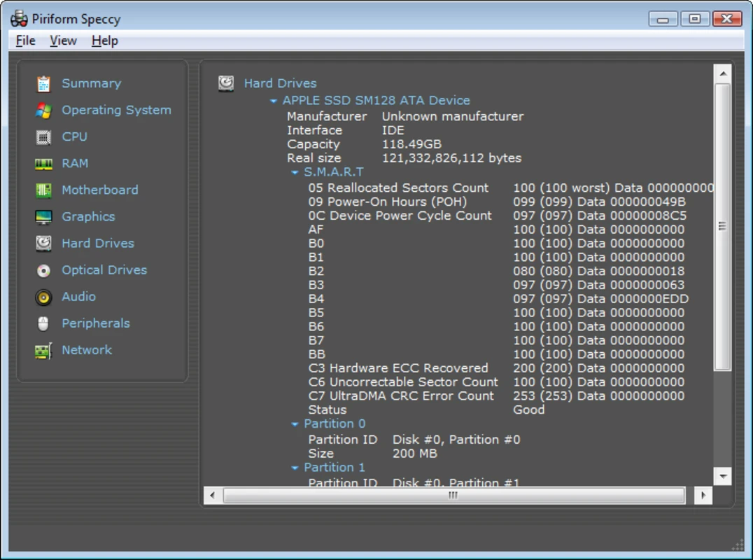The image size is (753, 560).
Task: Select the Peripherals mouse icon
Action: (44, 323)
